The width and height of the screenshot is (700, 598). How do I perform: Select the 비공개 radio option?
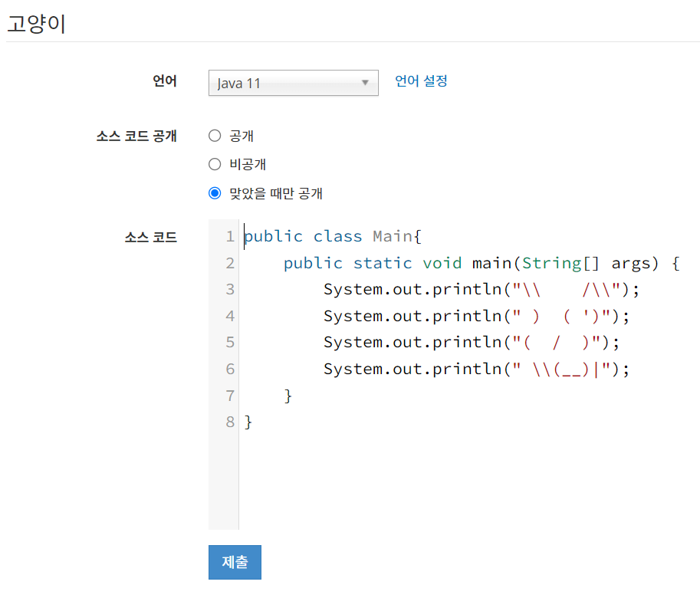point(215,164)
